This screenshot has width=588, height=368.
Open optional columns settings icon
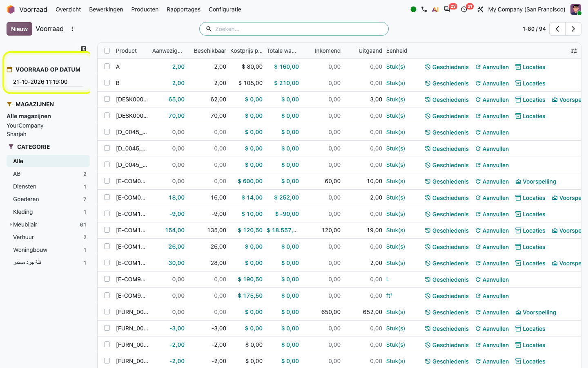574,51
